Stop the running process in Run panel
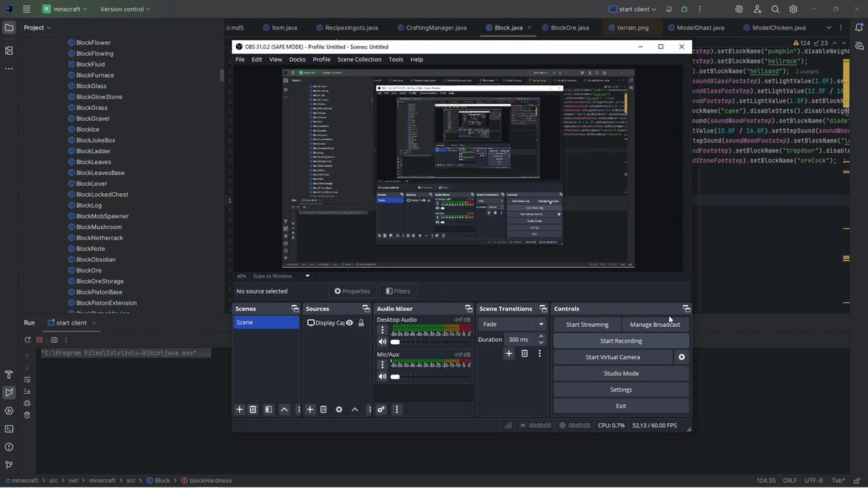This screenshot has width=868, height=488. pos(41,340)
